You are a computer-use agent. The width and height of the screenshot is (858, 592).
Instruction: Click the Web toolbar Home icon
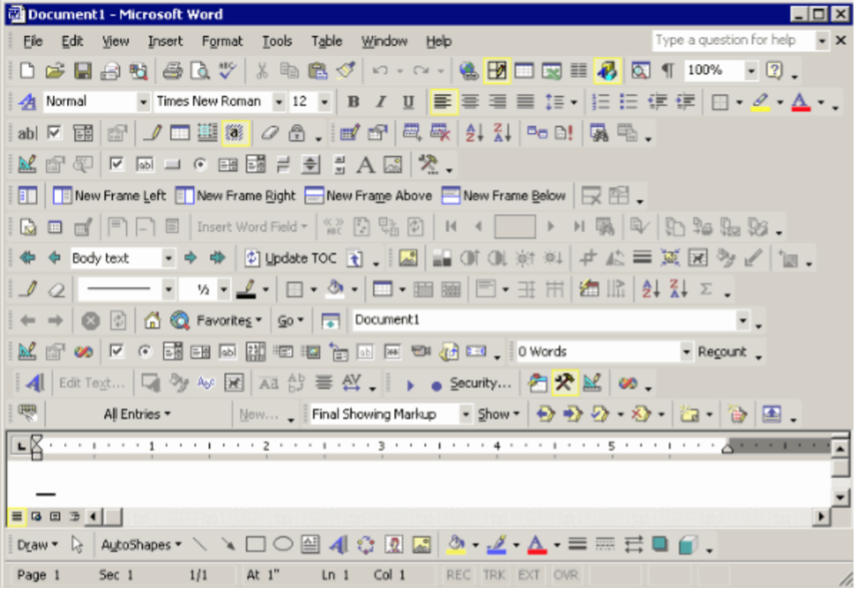pos(152,321)
